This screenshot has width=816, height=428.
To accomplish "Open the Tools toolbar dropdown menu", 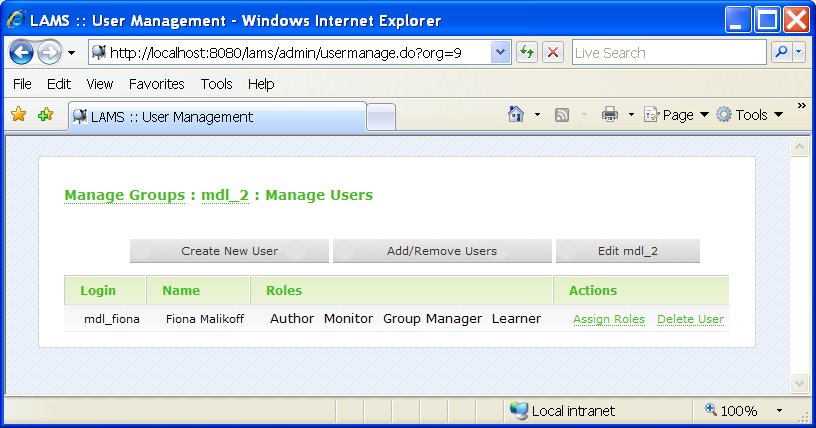I will point(750,115).
